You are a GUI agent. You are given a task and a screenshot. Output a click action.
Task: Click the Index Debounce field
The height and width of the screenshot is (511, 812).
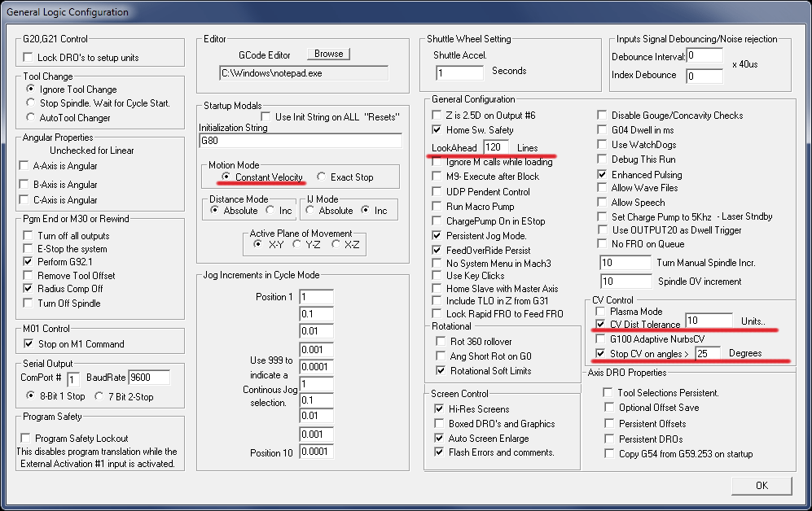(x=704, y=76)
